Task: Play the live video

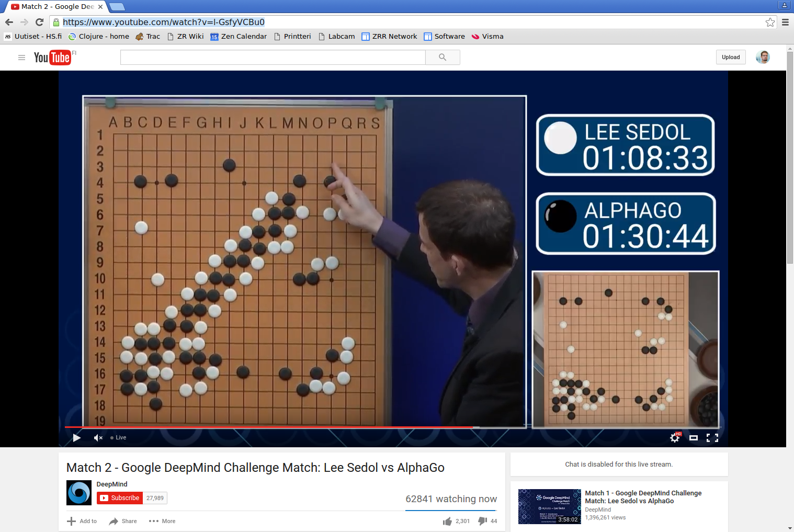Action: point(77,438)
